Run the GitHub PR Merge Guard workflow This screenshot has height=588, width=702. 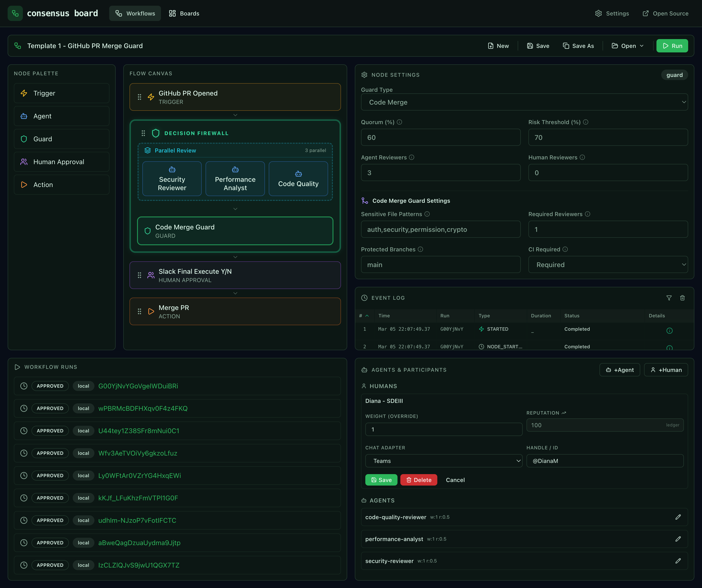[672, 46]
